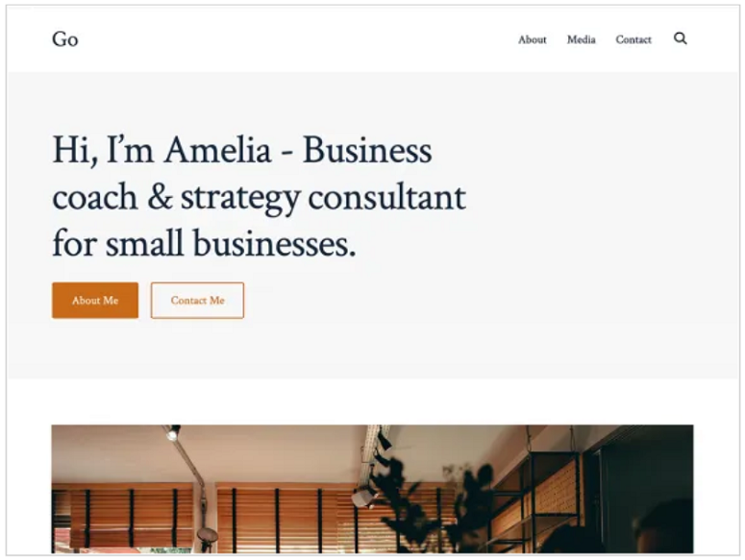Click the ampersand in the headline

(x=160, y=197)
